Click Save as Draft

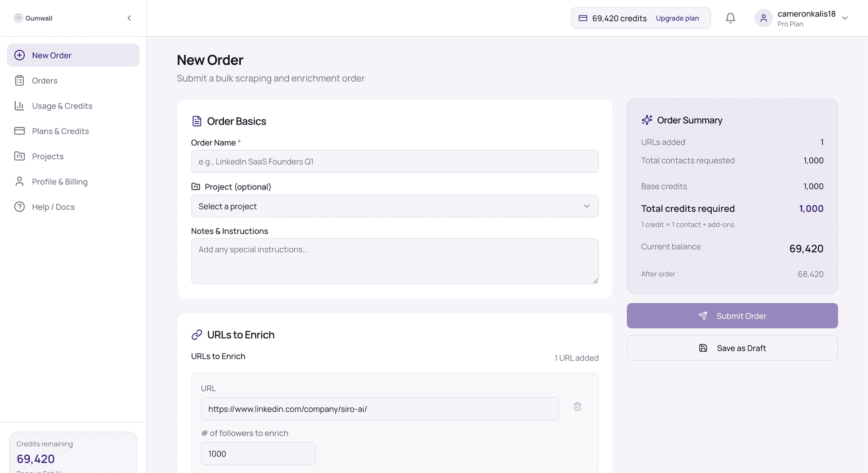pos(732,348)
